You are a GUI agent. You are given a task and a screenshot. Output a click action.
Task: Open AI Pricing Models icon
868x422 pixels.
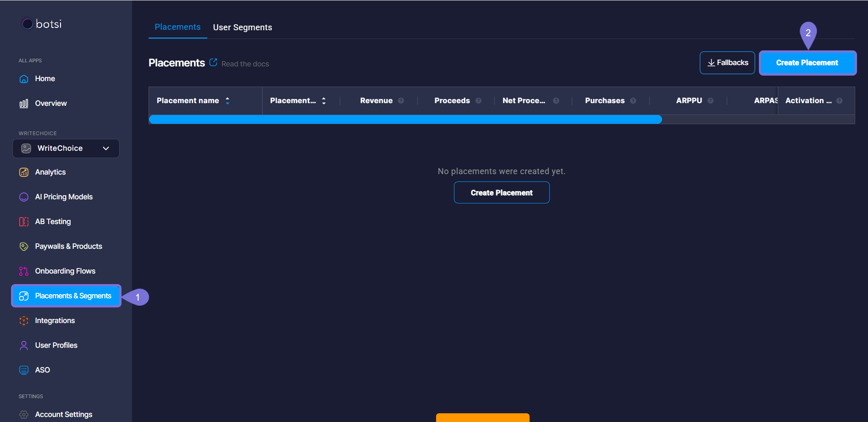coord(24,197)
